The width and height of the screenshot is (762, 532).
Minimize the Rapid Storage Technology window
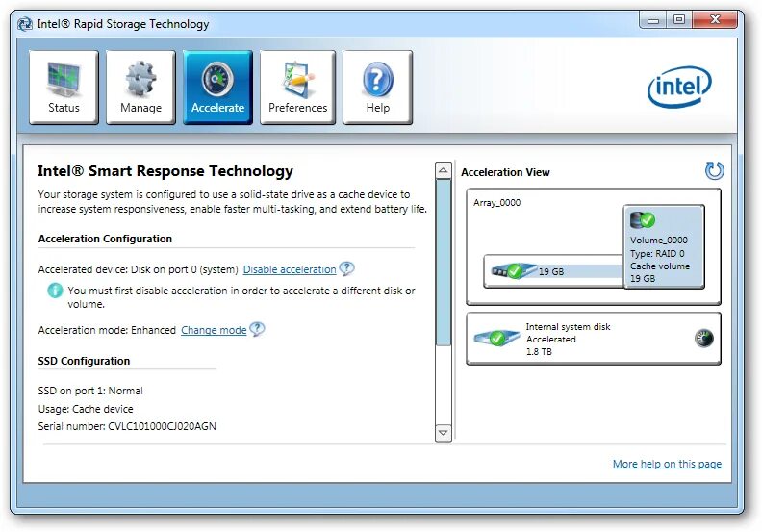click(x=653, y=20)
